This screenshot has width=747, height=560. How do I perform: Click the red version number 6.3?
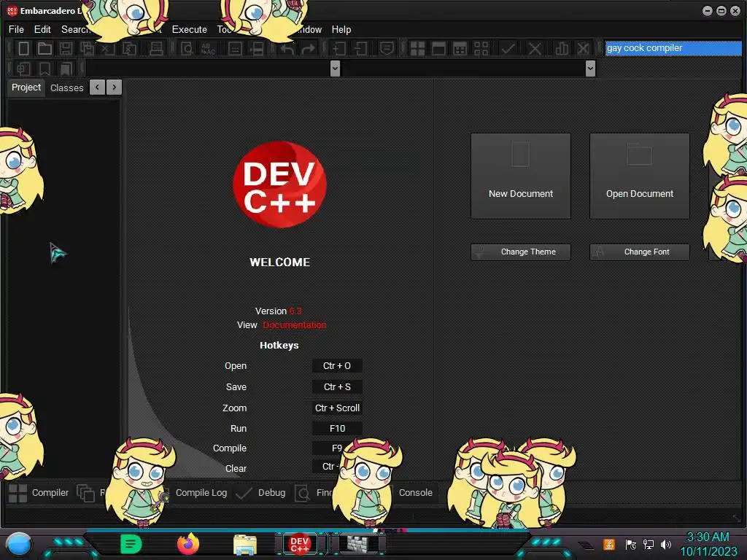(295, 311)
